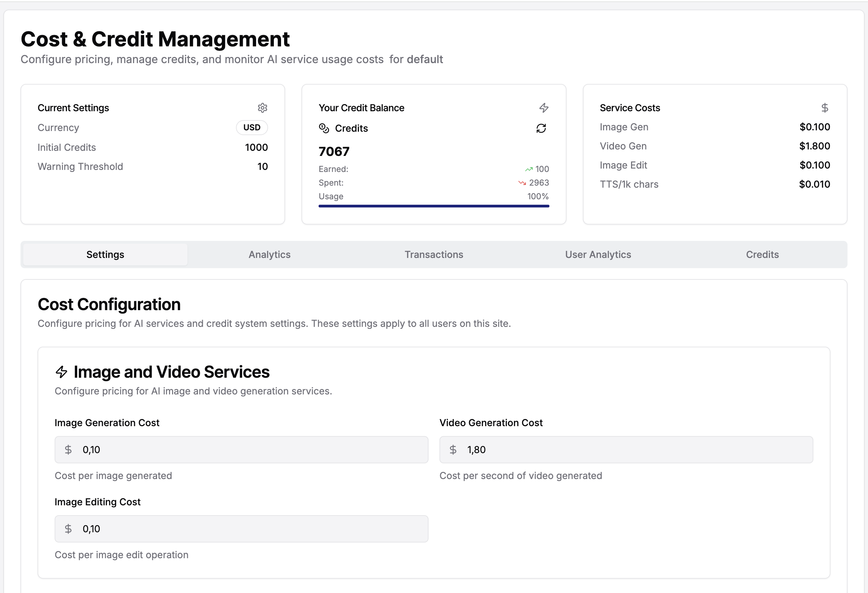868x593 pixels.
Task: Click the dollar prefix in Video Generation Cost field
Action: tap(453, 450)
